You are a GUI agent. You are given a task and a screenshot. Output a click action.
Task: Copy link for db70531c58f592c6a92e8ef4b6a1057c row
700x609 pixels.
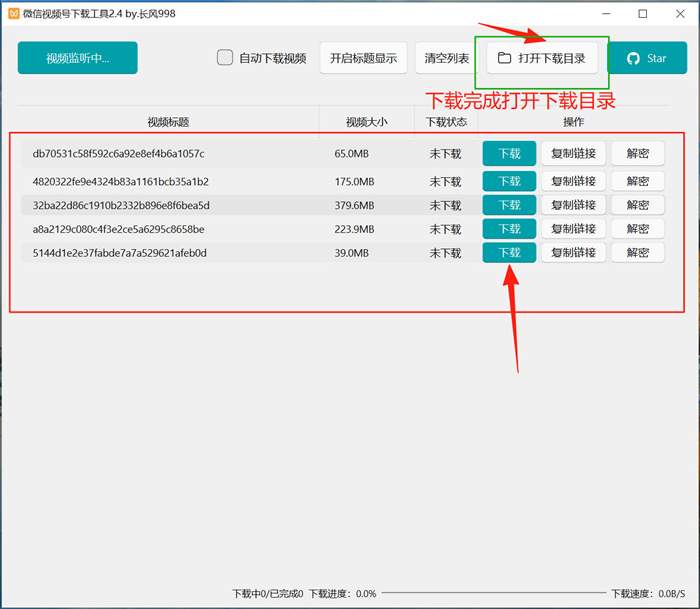coord(574,154)
